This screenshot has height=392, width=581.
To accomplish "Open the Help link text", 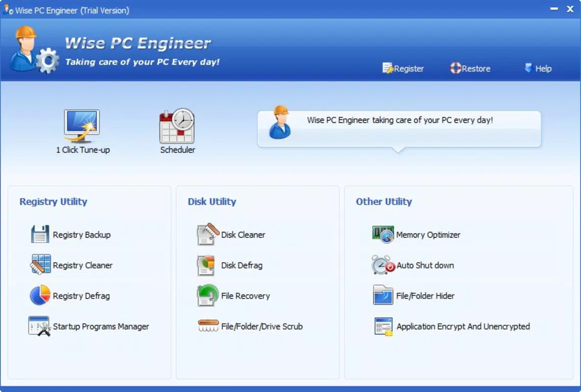I will (543, 69).
